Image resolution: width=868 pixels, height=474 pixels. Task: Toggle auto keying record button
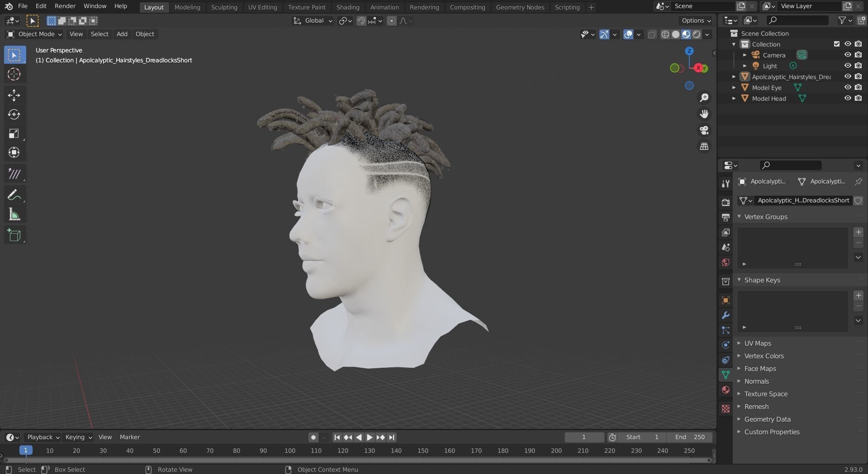313,437
